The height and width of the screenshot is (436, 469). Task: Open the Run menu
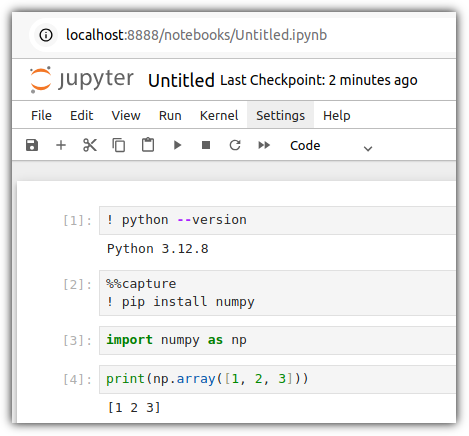coord(170,116)
